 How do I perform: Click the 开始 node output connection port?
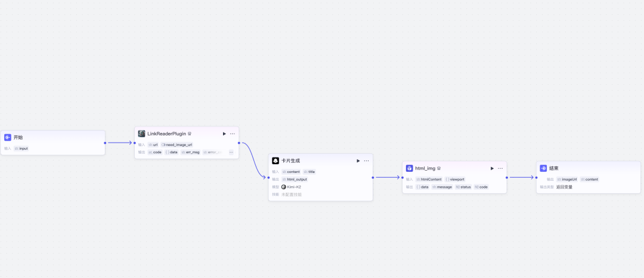(105, 143)
